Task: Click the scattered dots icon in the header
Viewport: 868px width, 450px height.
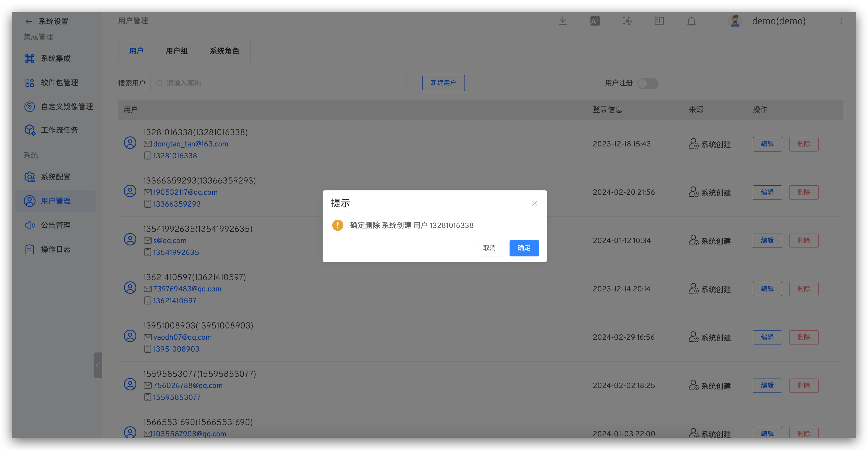Action: 627,21
